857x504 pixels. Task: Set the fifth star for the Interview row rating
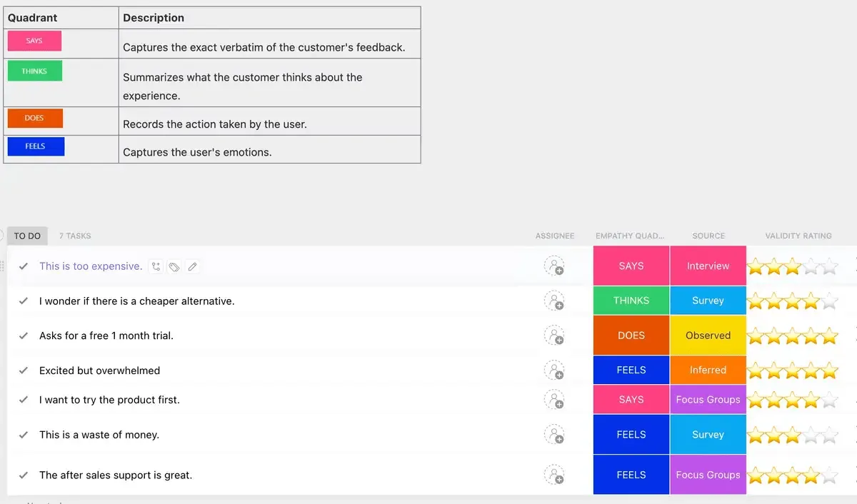pos(829,266)
